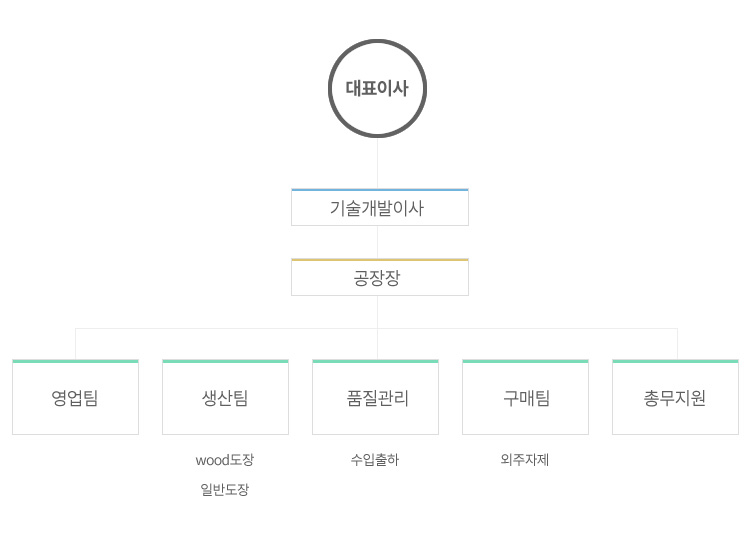The image size is (750, 550).
Task: Choose the 구매팀 box
Action: point(525,397)
